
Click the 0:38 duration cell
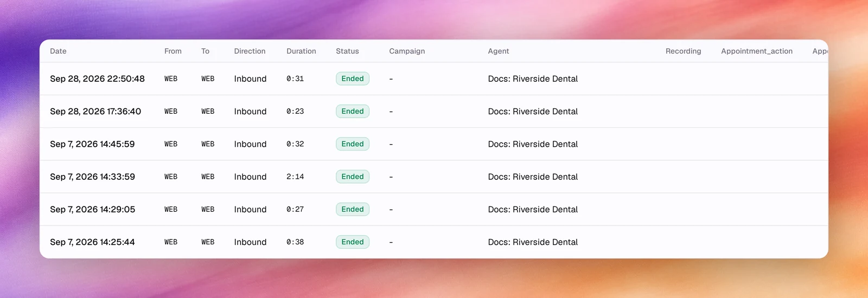pos(295,242)
